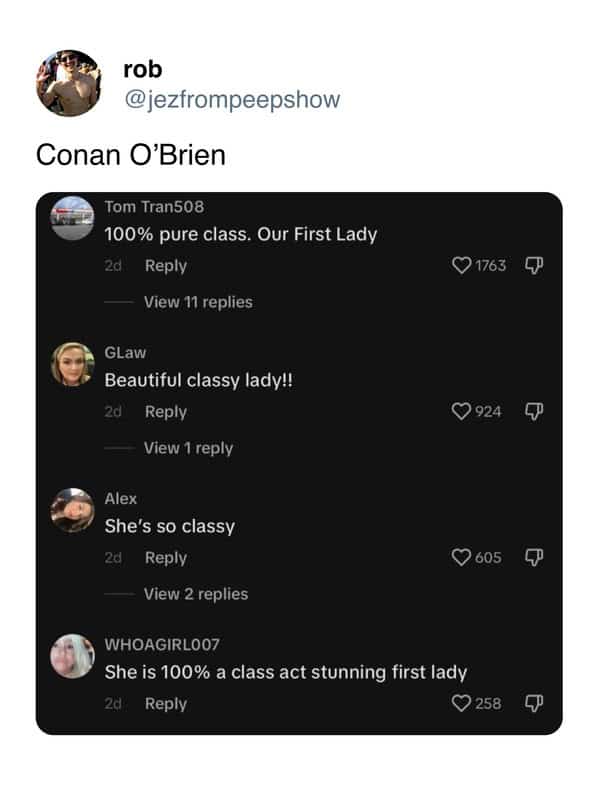Screen dimensions: 599x785
Task: Open Tom Tran508's avatar
Action: click(73, 218)
